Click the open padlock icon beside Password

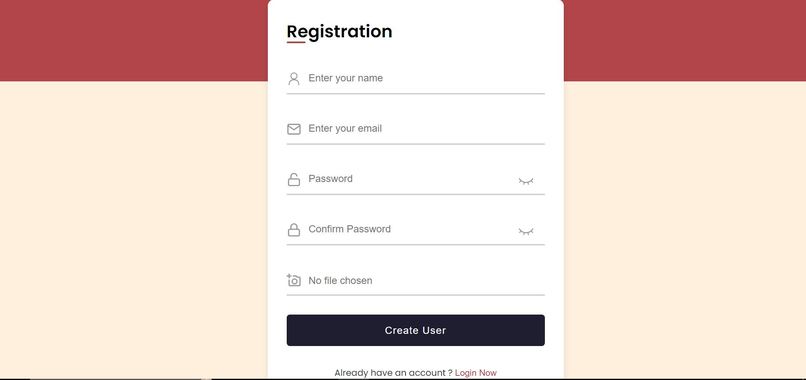click(x=294, y=179)
